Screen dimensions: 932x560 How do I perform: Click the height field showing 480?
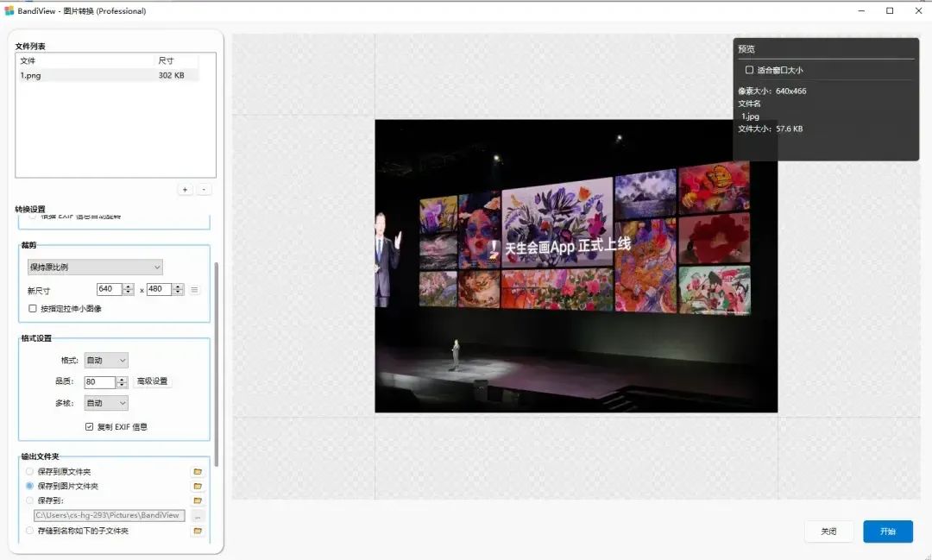coord(160,290)
